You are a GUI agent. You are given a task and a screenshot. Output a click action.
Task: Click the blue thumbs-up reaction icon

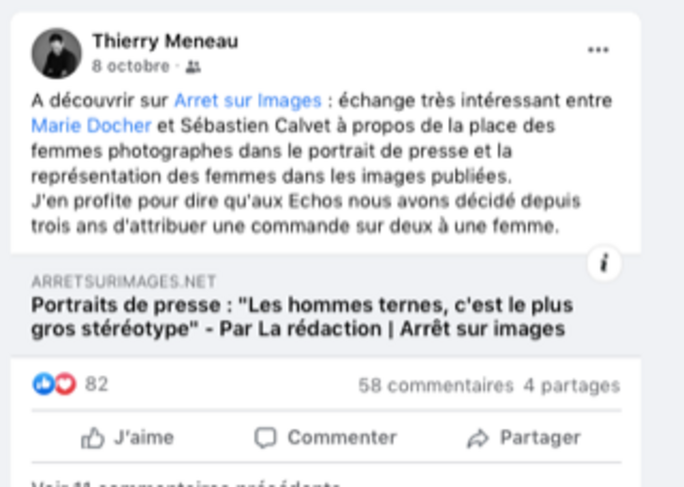tap(44, 384)
